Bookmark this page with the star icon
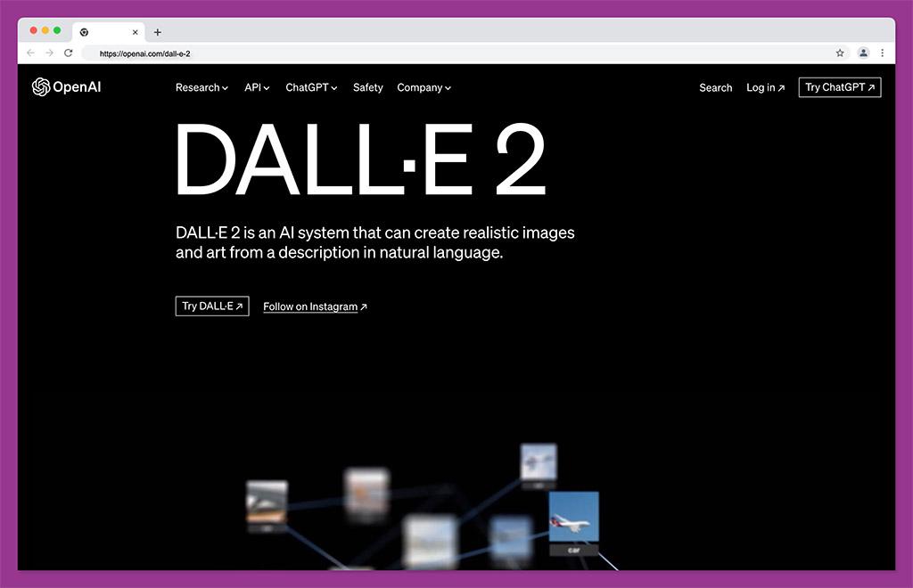 (840, 53)
